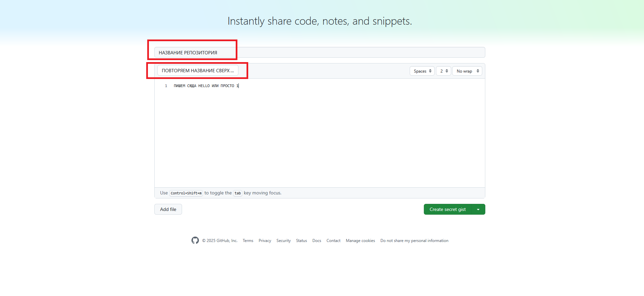Screen dimensions: 644x296
Task: Click the Create secret gist button
Action: [x=447, y=209]
